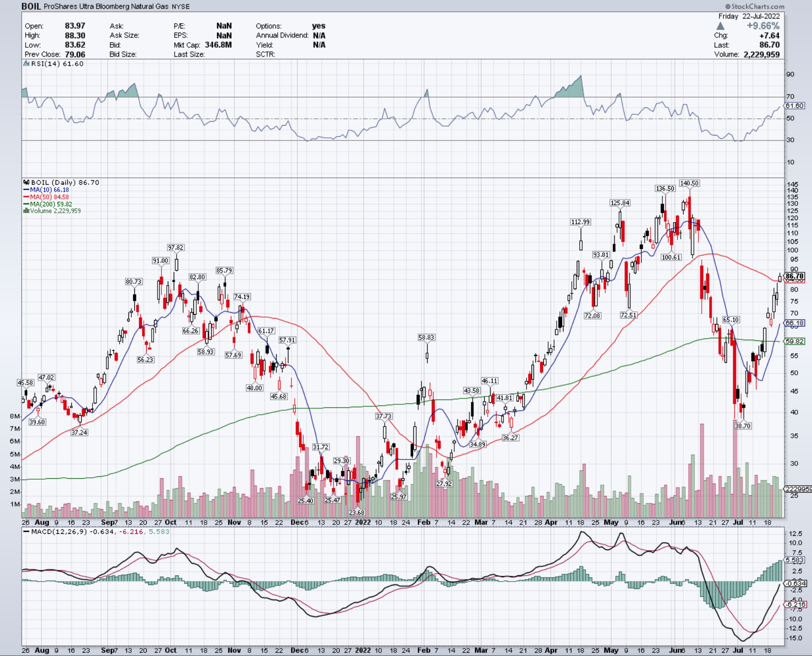The image size is (812, 656).
Task: Click the 5.583 MACD histogram value tag
Action: (x=794, y=560)
